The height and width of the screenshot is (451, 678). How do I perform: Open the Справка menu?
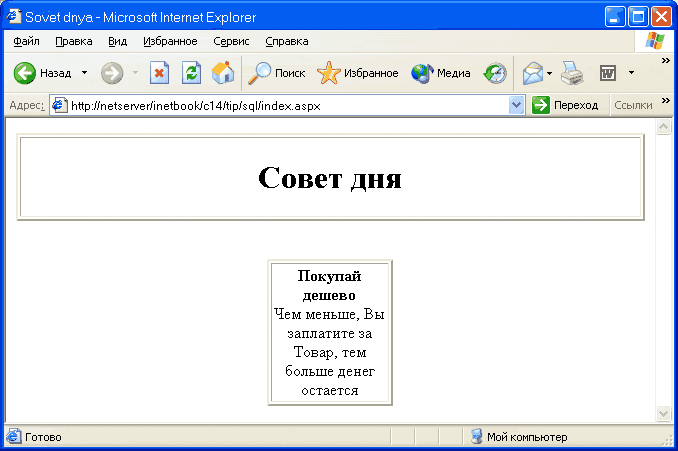(287, 41)
